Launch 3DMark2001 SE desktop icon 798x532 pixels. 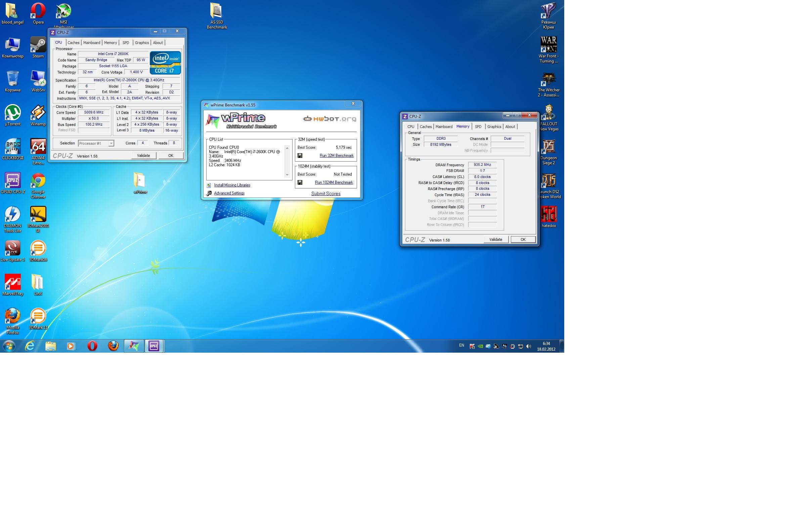point(38,219)
